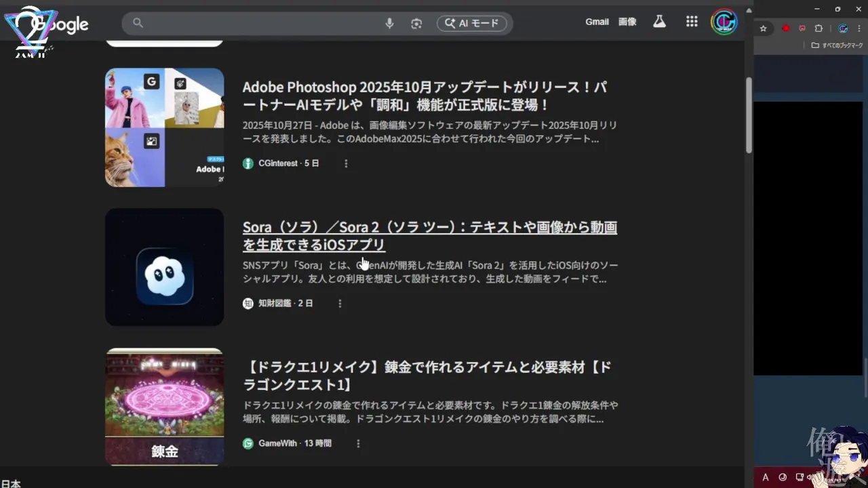This screenshot has height=488, width=868.
Task: Open the 錬金 Dragon Quest thumbnail
Action: click(165, 407)
